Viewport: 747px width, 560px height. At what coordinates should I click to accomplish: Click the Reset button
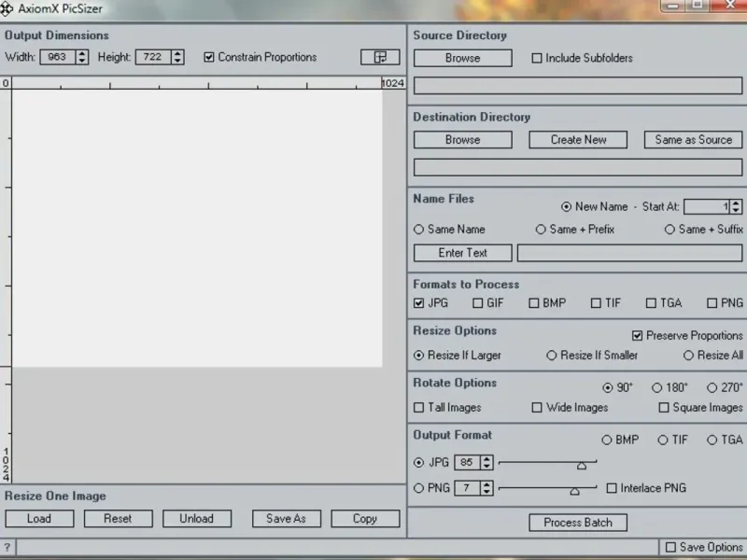click(119, 519)
